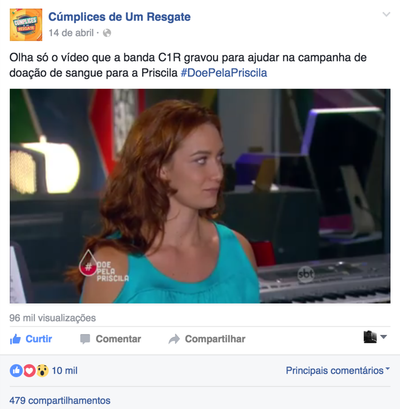Click the Compartilhar arrow icon
Screen dimensions: 400x409
(174, 339)
